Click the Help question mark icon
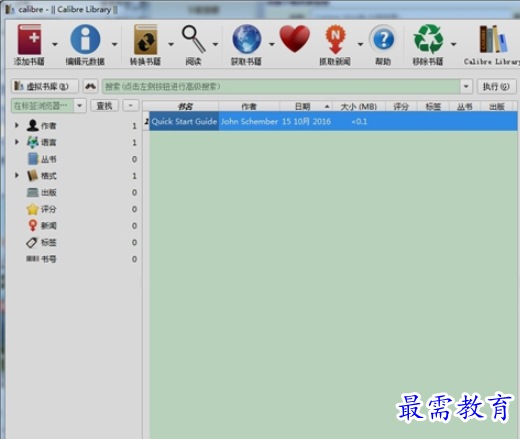This screenshot has width=520, height=439. [383, 39]
